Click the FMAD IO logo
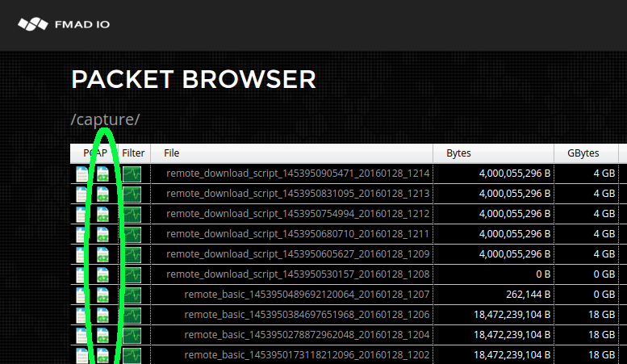Image resolution: width=627 pixels, height=364 pixels. 64,24
